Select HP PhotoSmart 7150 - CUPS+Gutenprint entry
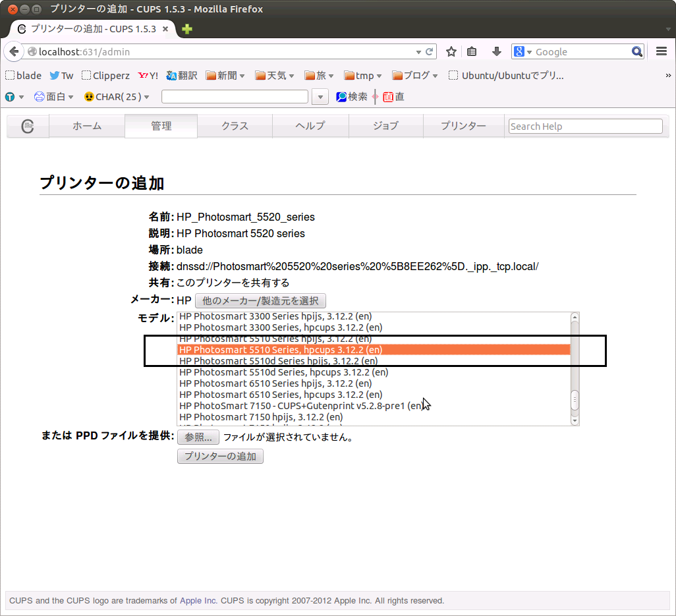This screenshot has width=676, height=616. point(374,406)
